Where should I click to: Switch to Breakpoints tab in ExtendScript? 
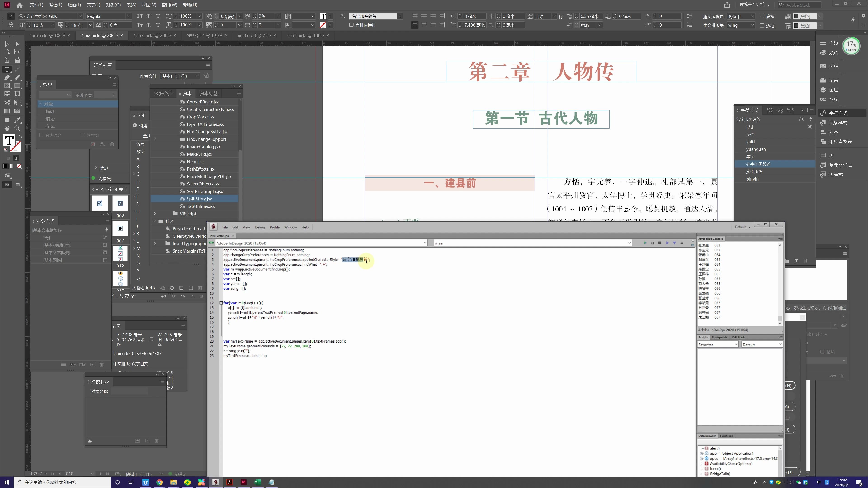click(719, 337)
